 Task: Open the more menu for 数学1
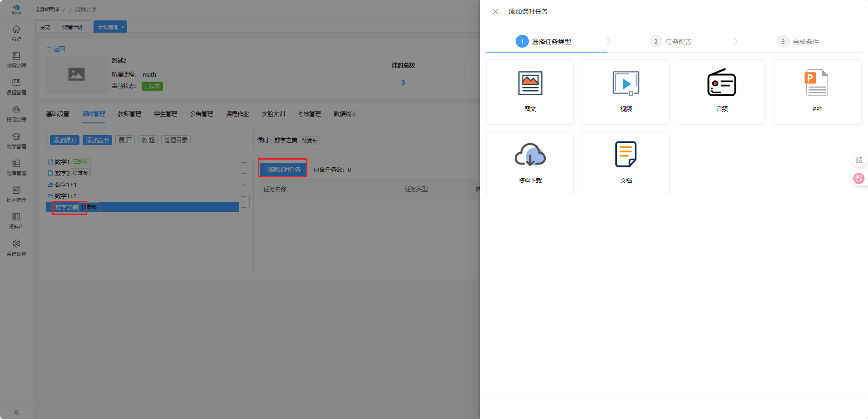(x=243, y=162)
